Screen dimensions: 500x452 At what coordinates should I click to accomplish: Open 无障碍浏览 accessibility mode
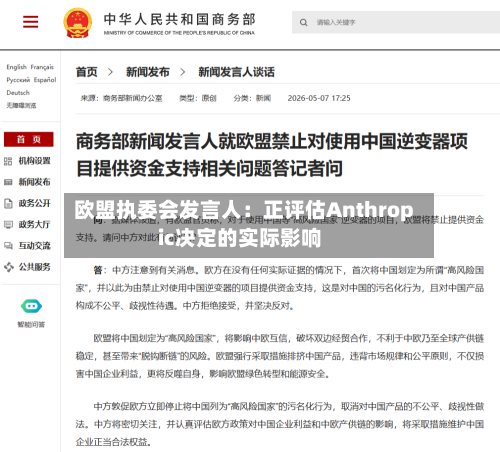21,106
